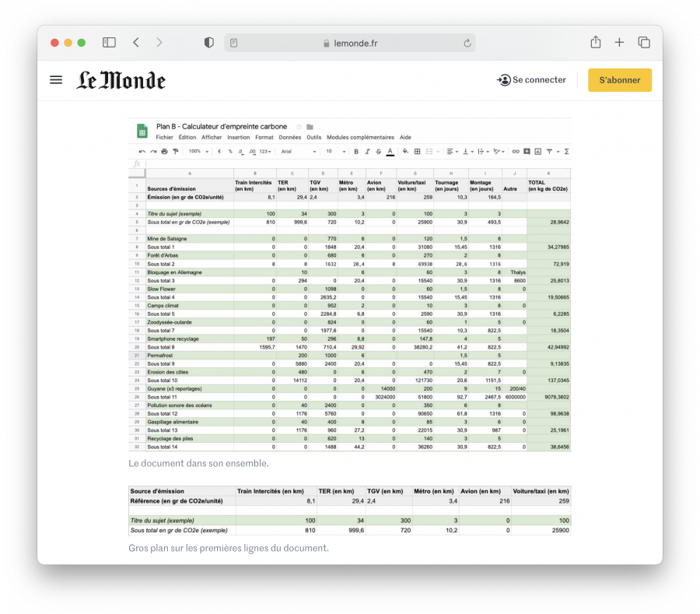Open the Modules complémentaires menu
The width and height of the screenshot is (700, 614).
pos(360,137)
